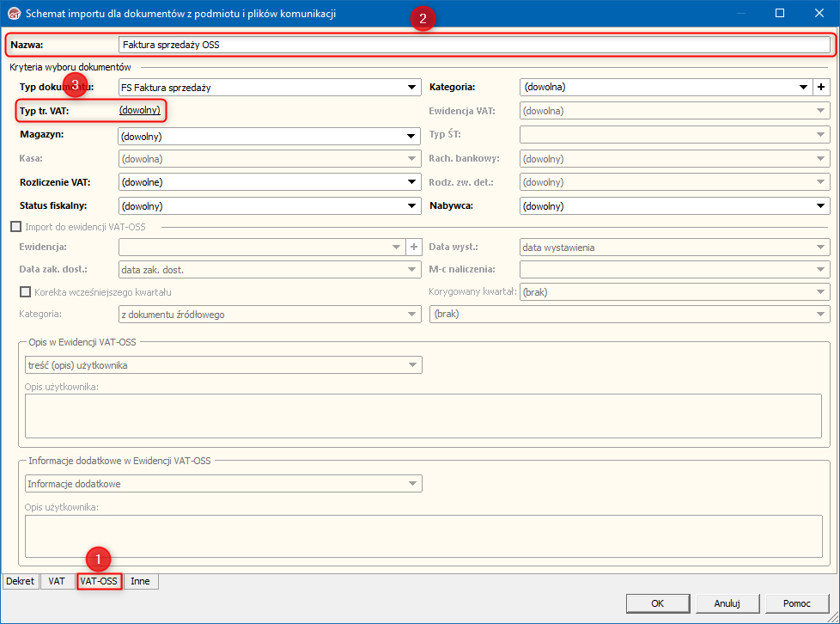
Task: Minimize the schema import window
Action: (741, 14)
